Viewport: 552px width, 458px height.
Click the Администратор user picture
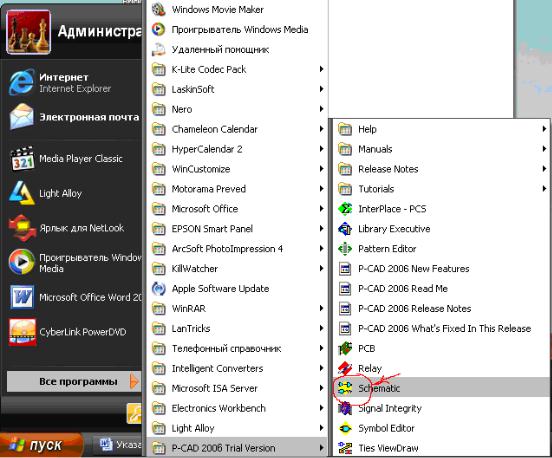pyautogui.click(x=29, y=32)
